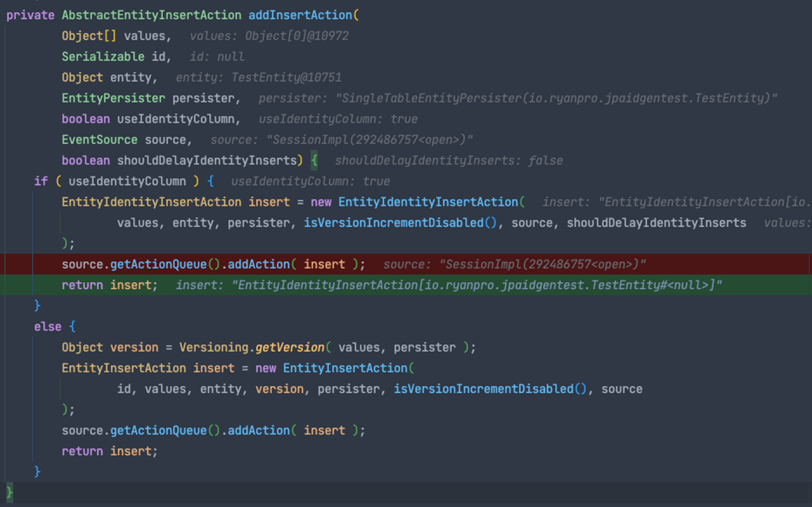Viewport: 812px width, 507px height.
Task: Click EntityIdentityInsertAction constructor after new keyword
Action: [x=428, y=202]
